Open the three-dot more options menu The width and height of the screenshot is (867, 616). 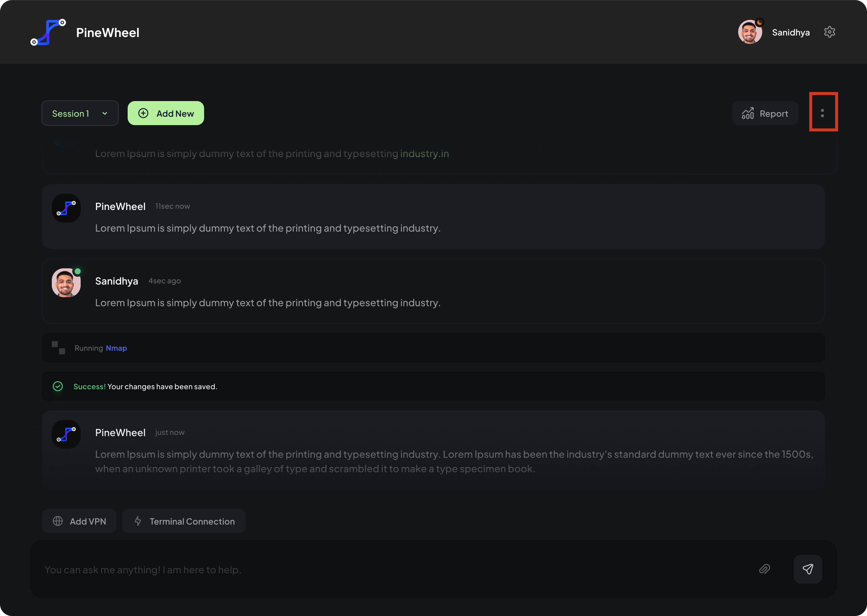822,113
